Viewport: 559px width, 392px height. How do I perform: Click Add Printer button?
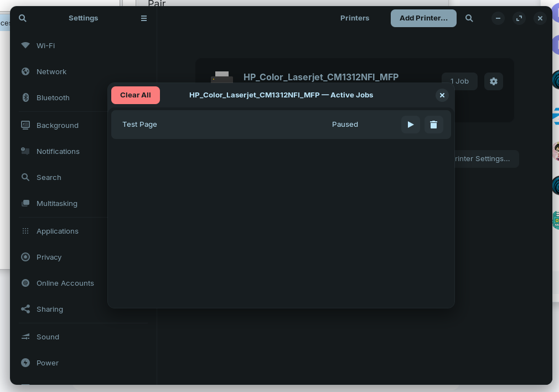(423, 18)
